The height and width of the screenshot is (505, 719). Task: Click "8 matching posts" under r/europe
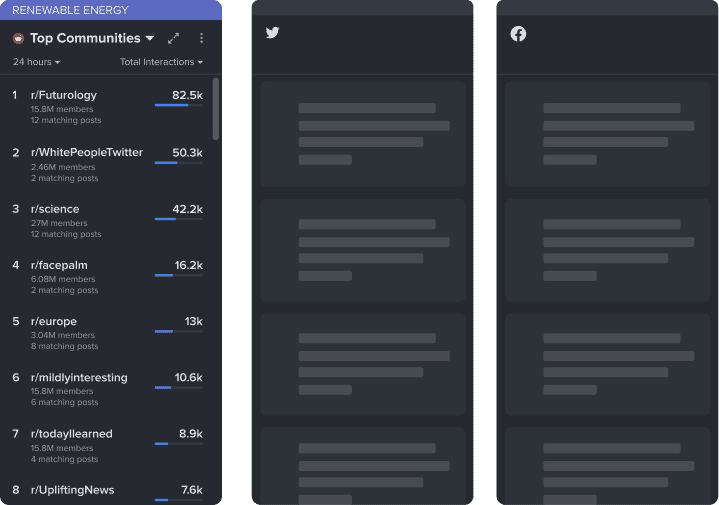65,346
